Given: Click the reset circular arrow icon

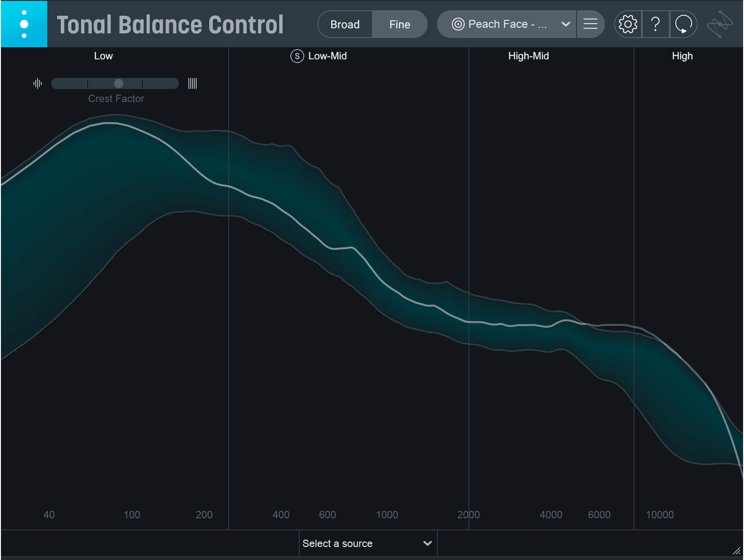Looking at the screenshot, I should point(683,24).
